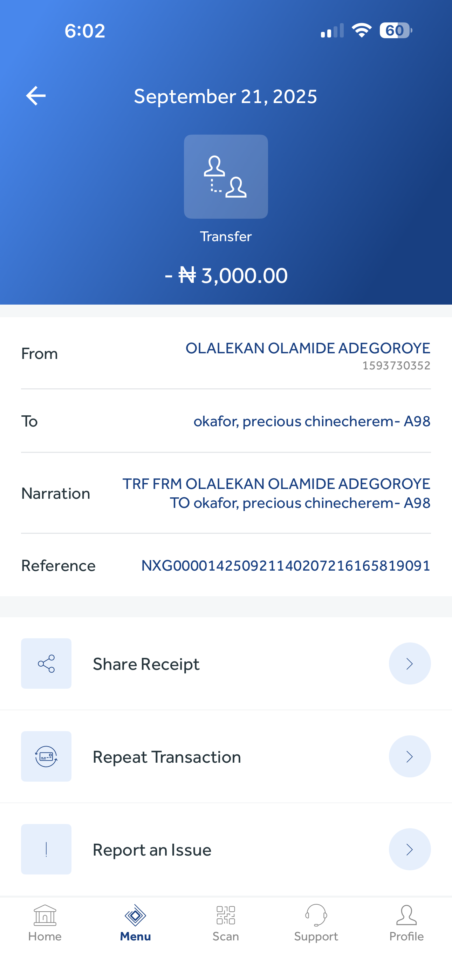The height and width of the screenshot is (980, 452).
Task: Tap the Wi-Fi status icon
Action: point(362,30)
